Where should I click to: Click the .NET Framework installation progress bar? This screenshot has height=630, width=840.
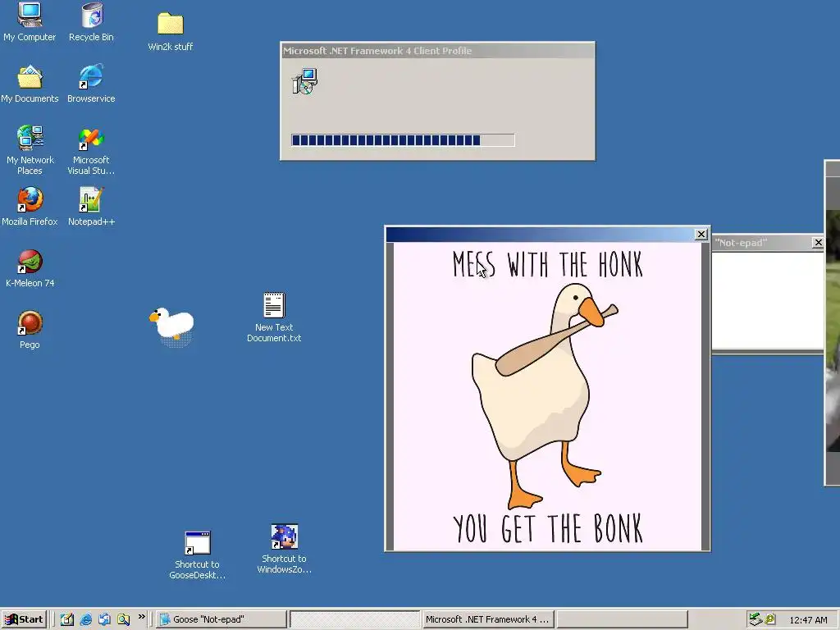[403, 140]
